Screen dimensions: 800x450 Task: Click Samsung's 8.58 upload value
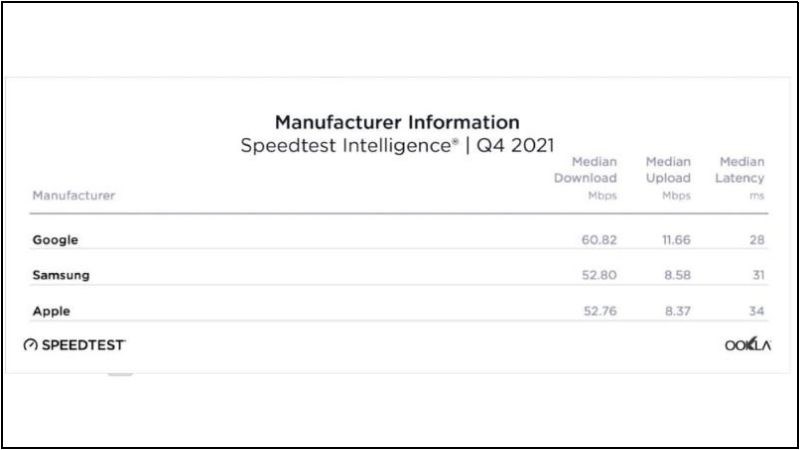(675, 275)
